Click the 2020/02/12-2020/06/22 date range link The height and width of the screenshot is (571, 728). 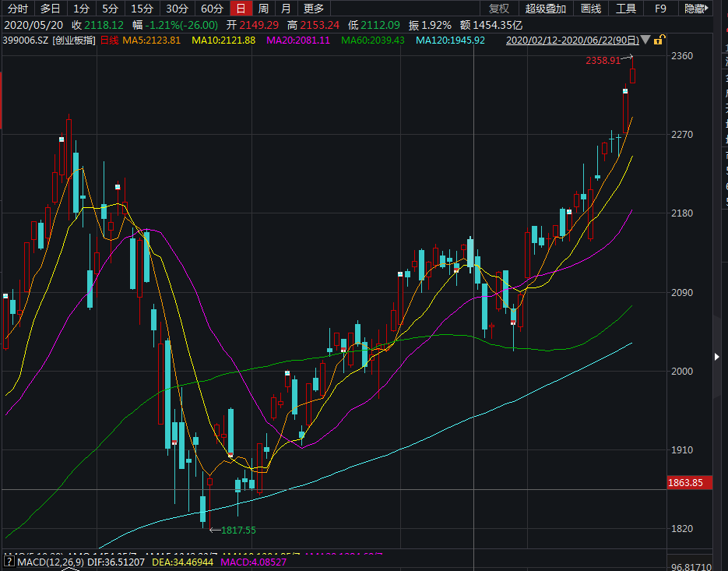[571, 40]
